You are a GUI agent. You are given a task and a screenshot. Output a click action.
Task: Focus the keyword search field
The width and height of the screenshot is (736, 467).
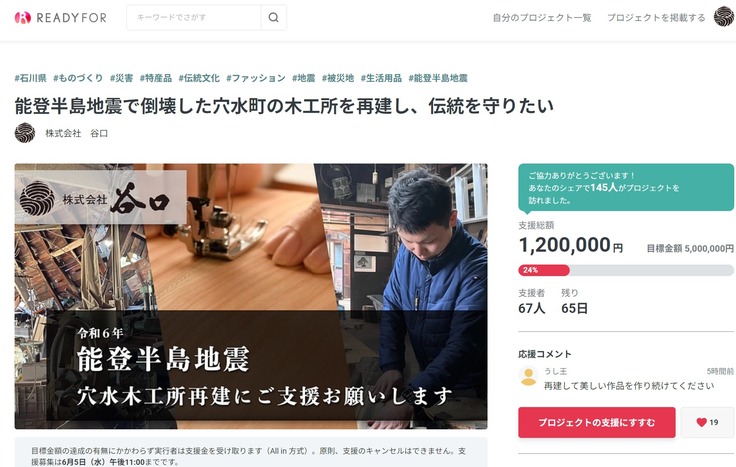point(194,17)
